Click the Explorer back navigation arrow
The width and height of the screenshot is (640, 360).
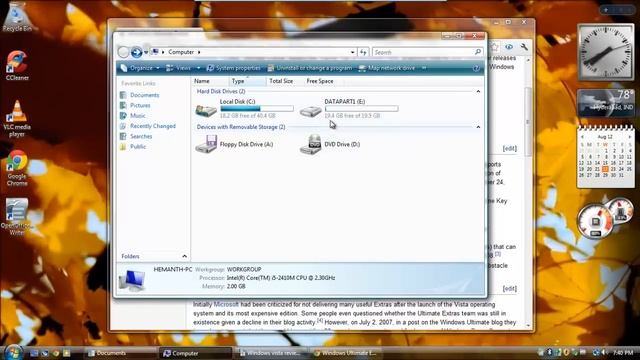[123, 52]
